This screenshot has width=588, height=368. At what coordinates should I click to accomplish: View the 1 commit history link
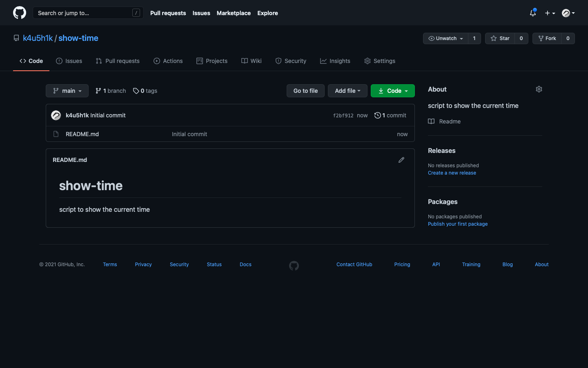point(390,115)
